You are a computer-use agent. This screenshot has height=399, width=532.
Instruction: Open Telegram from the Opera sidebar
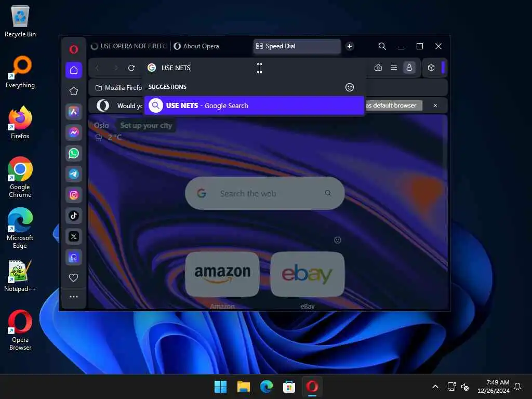(x=74, y=174)
